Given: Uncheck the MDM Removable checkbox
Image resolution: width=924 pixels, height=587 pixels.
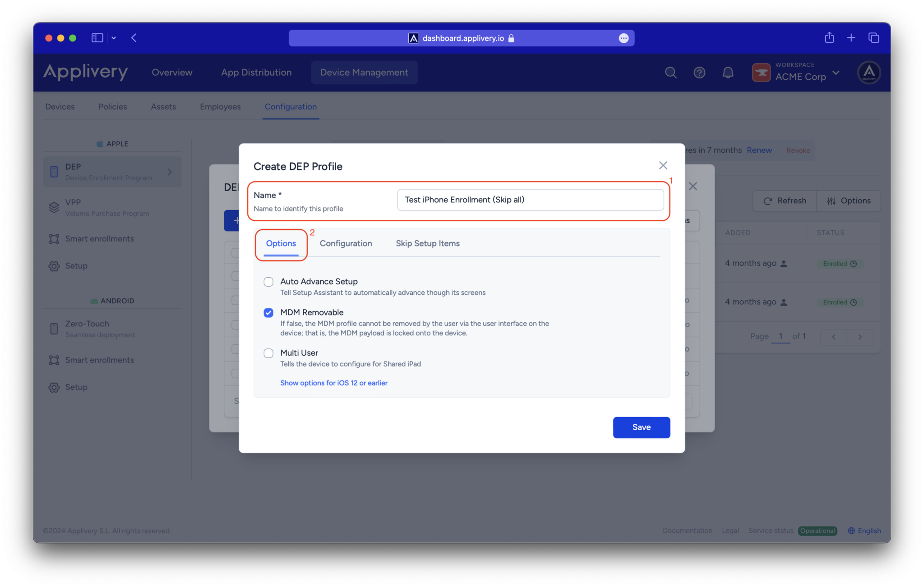Looking at the screenshot, I should point(268,313).
